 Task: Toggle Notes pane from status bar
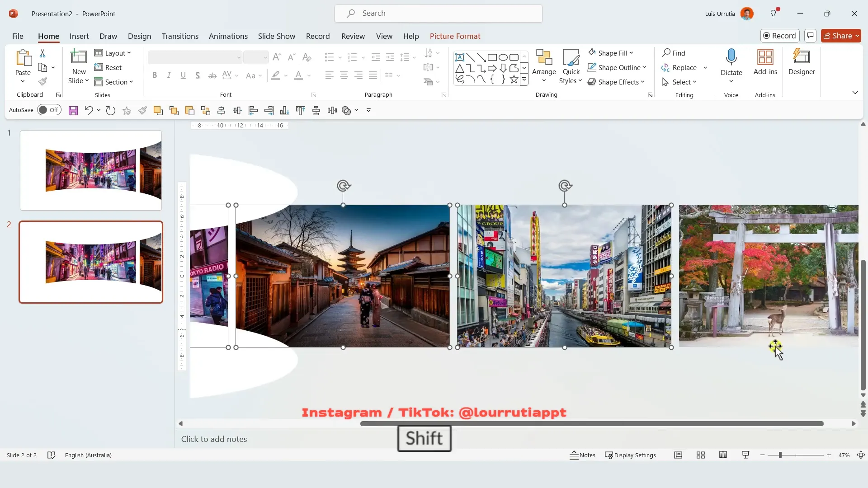582,455
